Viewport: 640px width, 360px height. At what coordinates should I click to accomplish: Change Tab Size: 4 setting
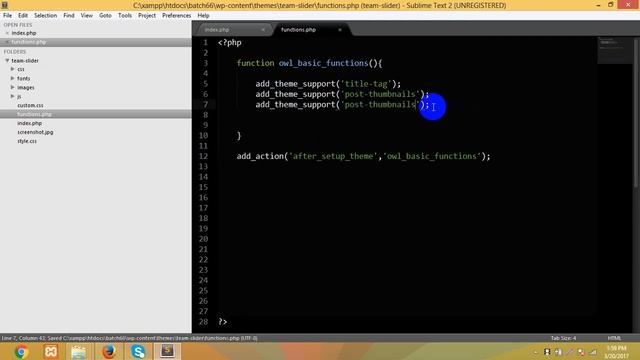point(563,338)
